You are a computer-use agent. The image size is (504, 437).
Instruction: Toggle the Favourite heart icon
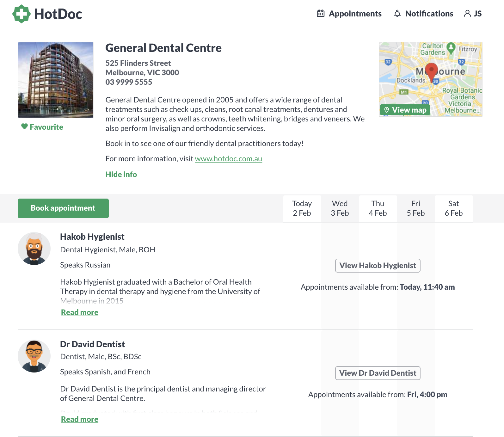[x=24, y=126]
